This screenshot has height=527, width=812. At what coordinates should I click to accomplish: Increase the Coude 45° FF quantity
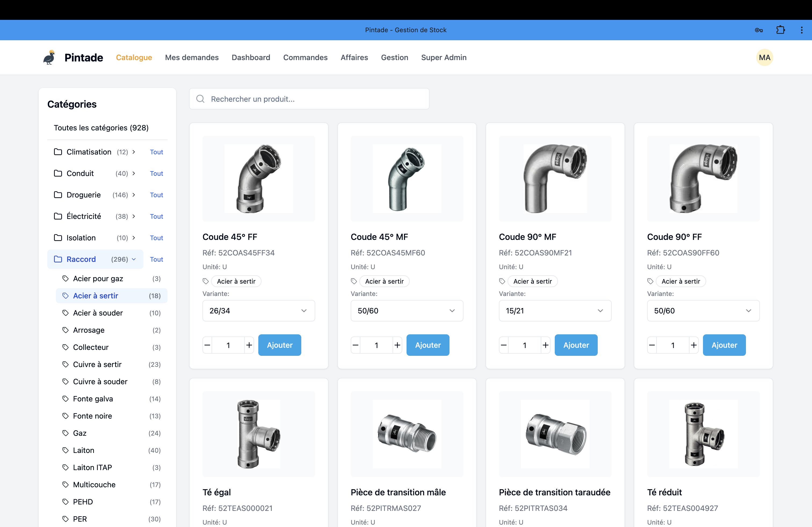[249, 345]
